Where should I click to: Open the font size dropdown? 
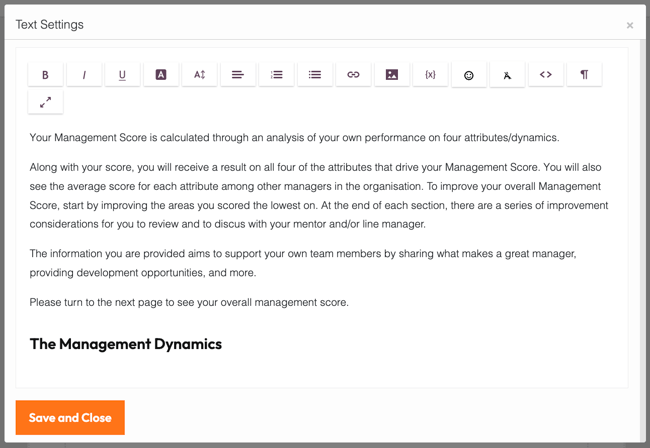(199, 75)
